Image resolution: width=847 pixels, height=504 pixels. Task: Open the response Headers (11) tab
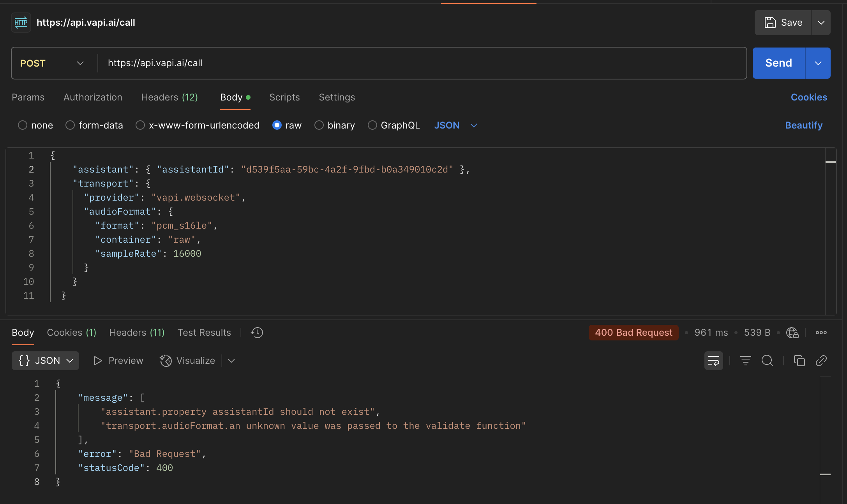(136, 333)
